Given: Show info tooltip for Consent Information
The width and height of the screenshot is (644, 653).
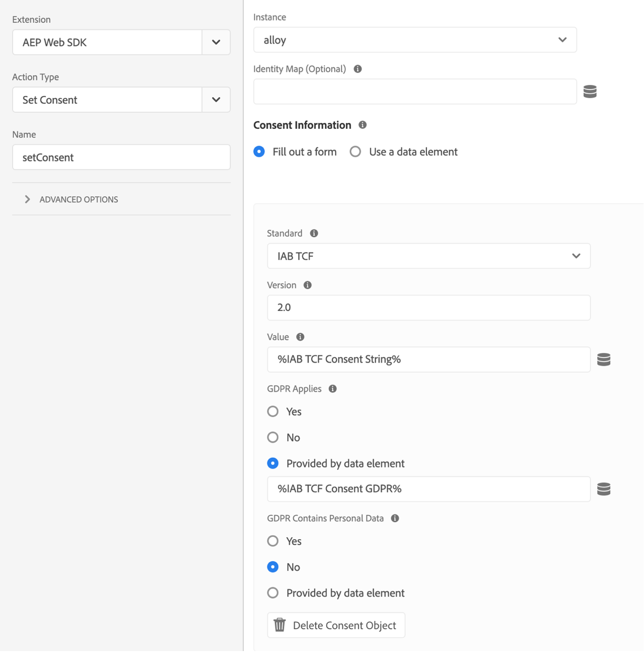Looking at the screenshot, I should 362,125.
